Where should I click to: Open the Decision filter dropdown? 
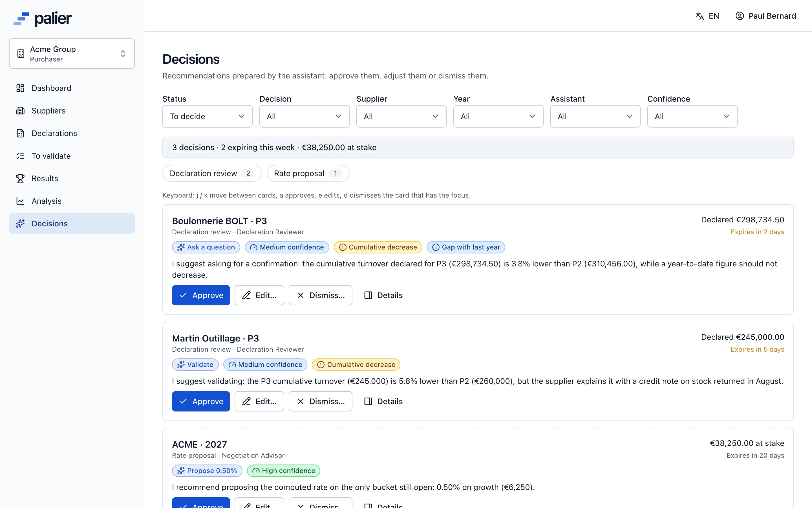pos(304,116)
